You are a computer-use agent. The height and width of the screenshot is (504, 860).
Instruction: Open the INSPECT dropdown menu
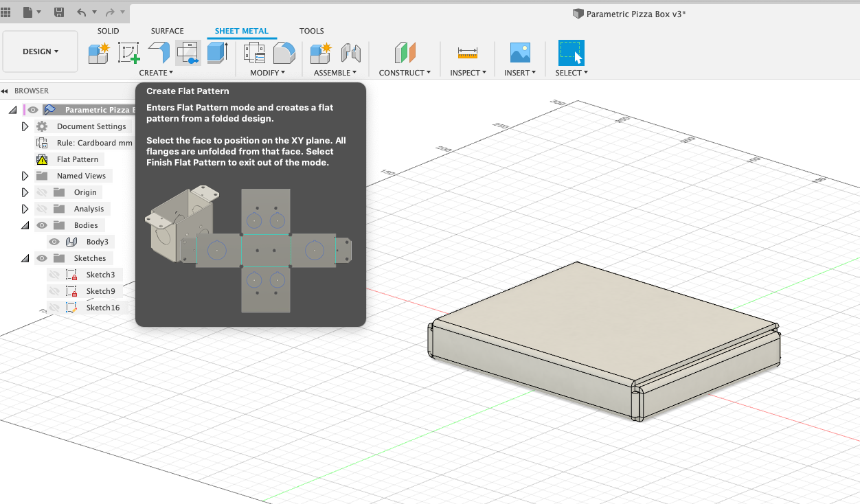click(x=468, y=73)
